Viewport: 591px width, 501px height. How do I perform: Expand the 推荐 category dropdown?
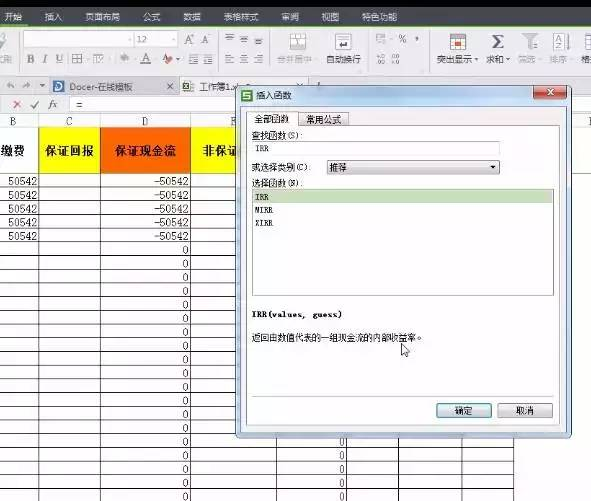(x=493, y=167)
